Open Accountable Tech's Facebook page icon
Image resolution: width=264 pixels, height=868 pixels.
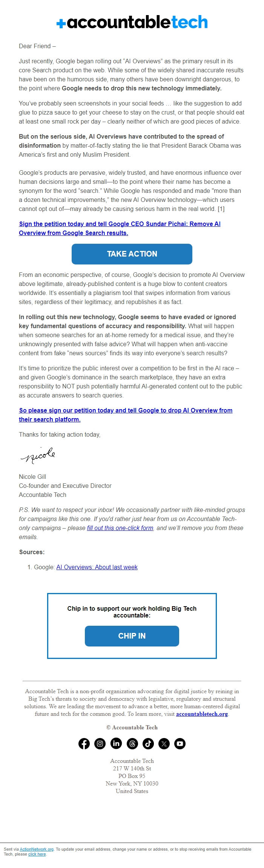point(84,743)
